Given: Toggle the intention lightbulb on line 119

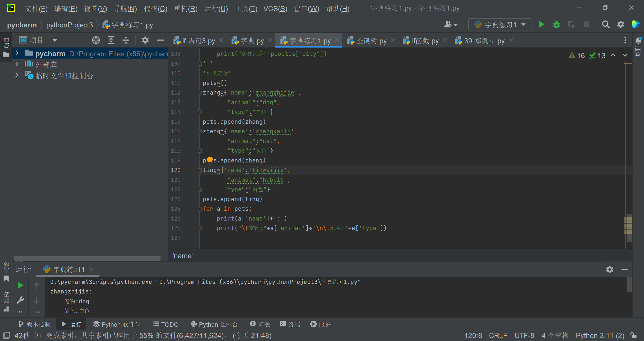Looking at the screenshot, I should pyautogui.click(x=210, y=160).
